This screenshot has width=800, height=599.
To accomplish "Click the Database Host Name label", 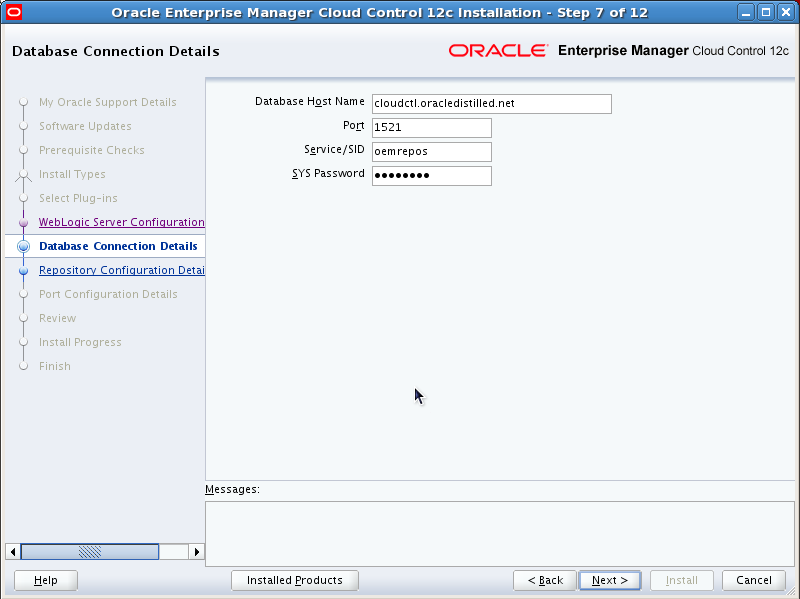I will [310, 102].
